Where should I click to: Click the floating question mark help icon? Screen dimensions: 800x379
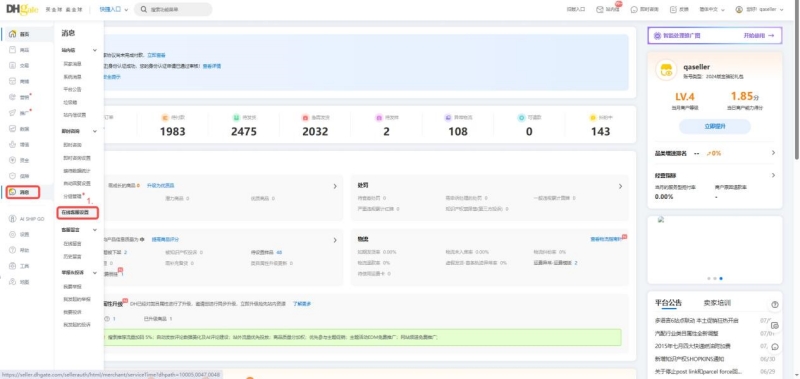click(774, 305)
